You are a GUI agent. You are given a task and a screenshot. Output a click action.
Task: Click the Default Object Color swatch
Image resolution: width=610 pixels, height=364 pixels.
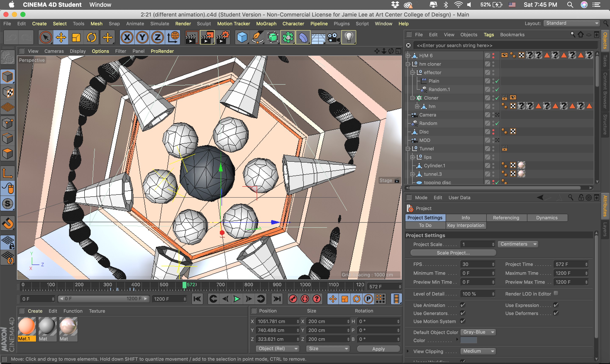pos(468,341)
